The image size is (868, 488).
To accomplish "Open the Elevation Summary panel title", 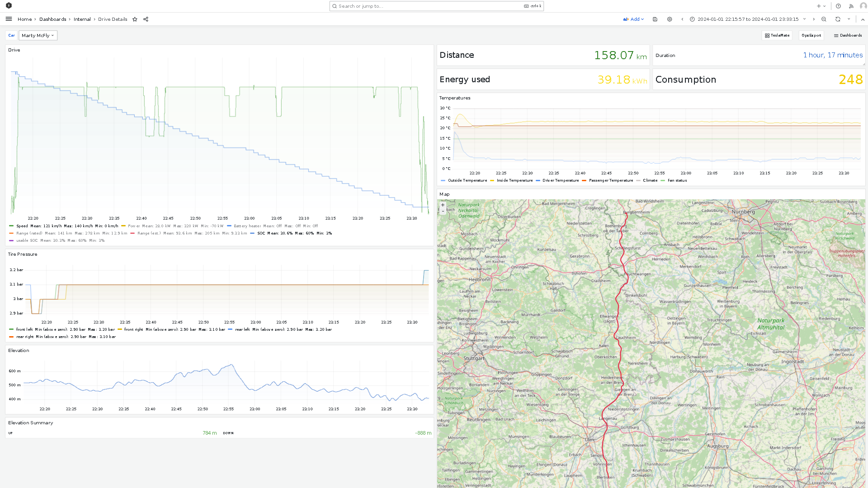I will click(x=30, y=422).
